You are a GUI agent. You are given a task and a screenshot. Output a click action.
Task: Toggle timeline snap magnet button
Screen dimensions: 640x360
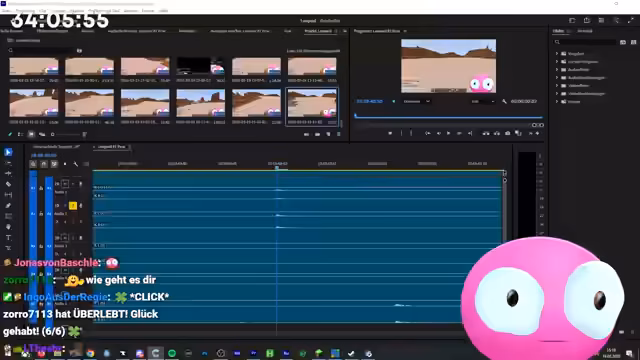click(x=44, y=164)
